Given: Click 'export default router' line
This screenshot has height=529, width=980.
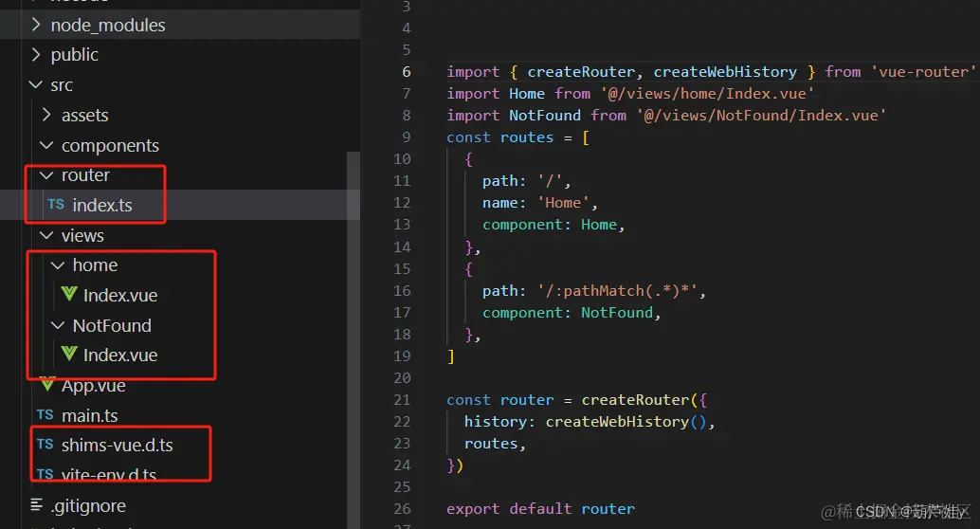Looking at the screenshot, I should point(540,509).
